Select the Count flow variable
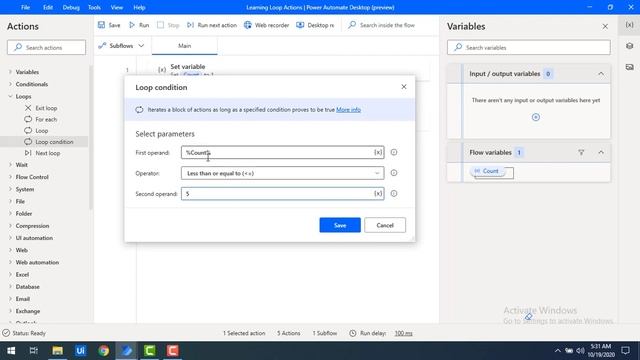 487,171
